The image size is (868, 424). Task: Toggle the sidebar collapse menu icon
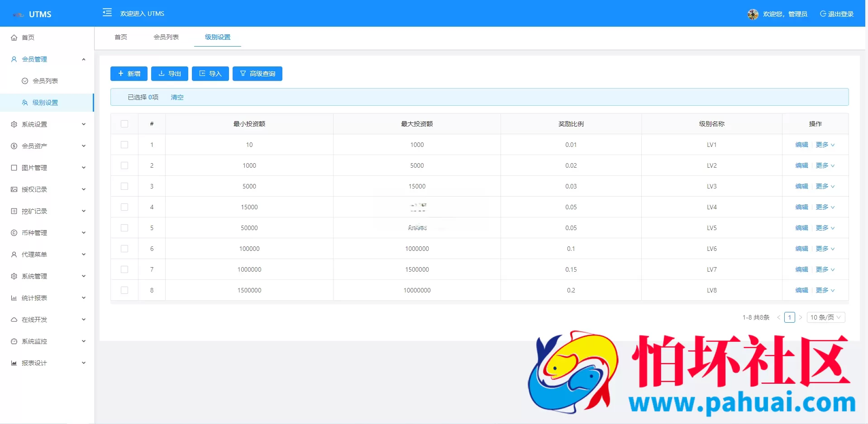(x=107, y=12)
